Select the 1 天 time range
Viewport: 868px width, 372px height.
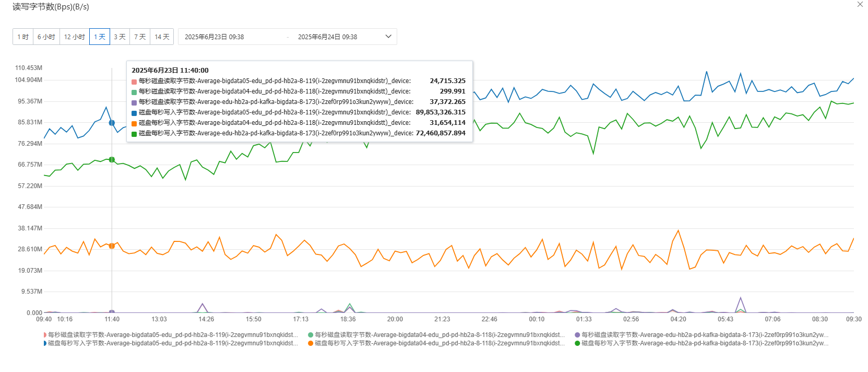tap(100, 37)
